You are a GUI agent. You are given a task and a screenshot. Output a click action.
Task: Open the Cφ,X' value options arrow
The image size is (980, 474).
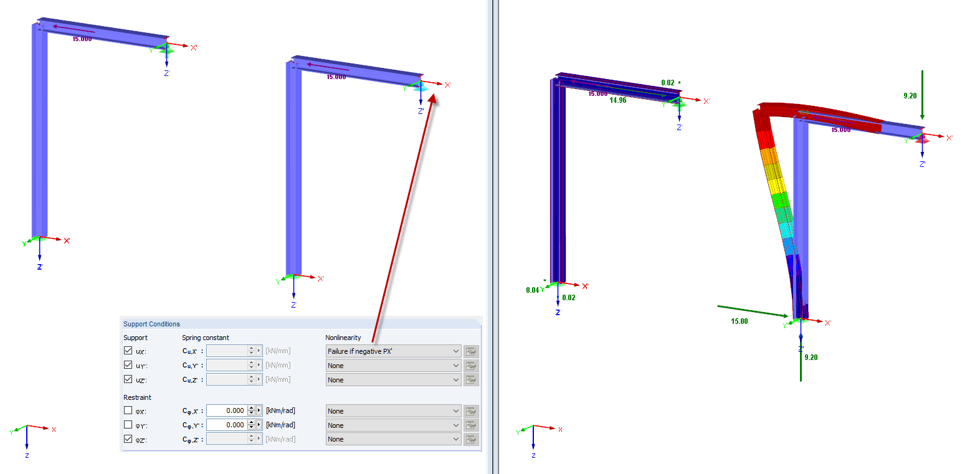click(259, 410)
